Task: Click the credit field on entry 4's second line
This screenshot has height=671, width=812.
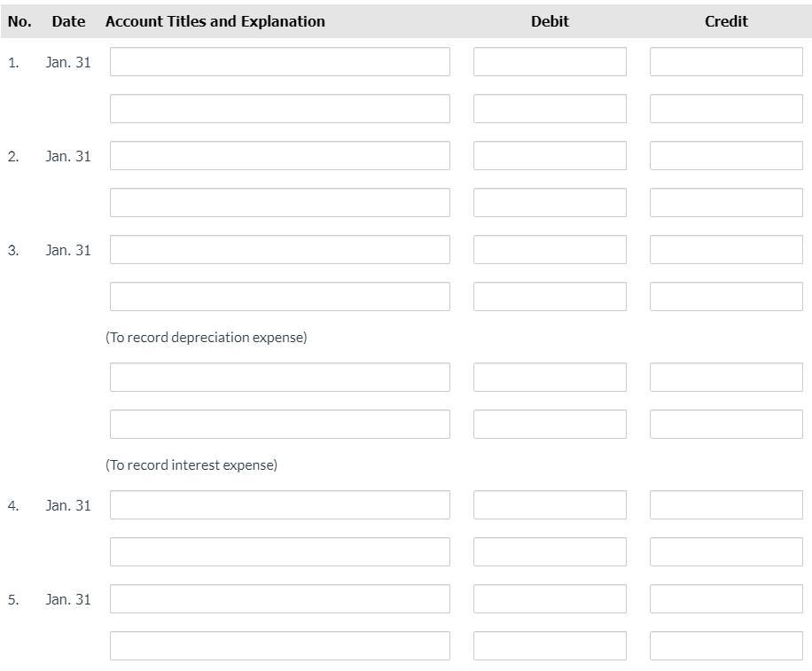Action: coord(726,552)
